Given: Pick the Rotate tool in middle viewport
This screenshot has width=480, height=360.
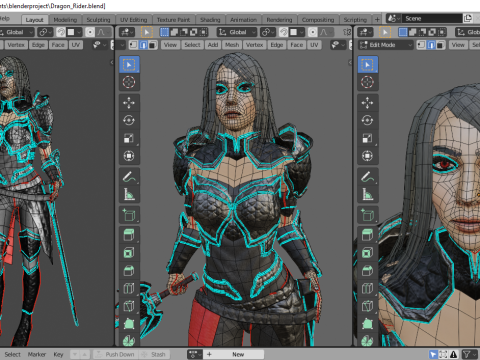Looking at the screenshot, I should [129, 120].
